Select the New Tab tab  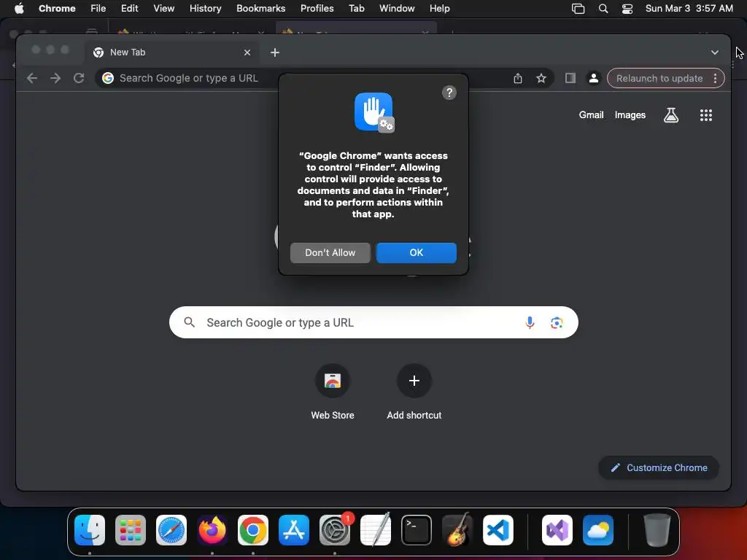(172, 52)
